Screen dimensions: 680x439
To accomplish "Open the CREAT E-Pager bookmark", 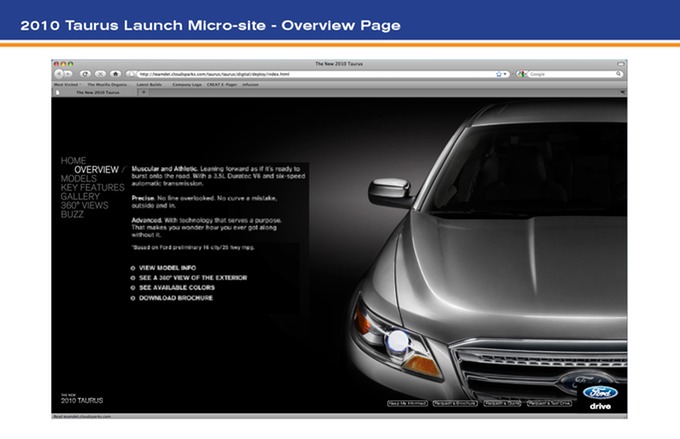I will click(222, 85).
